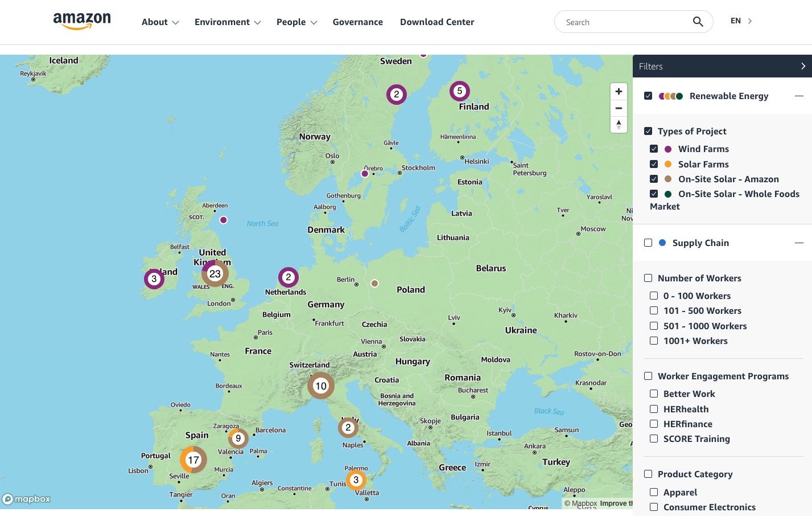Click into the Search text field
This screenshot has height=516, width=812.
[623, 22]
